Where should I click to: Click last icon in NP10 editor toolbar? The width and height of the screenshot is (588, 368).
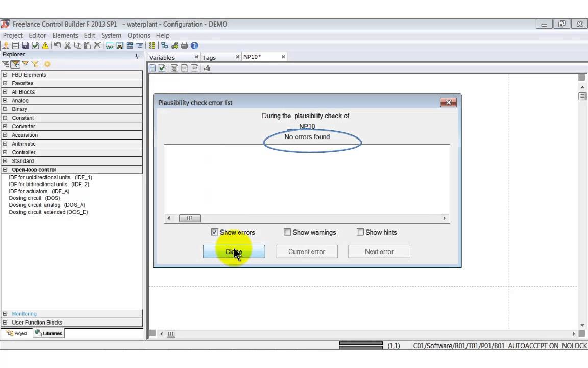[207, 68]
